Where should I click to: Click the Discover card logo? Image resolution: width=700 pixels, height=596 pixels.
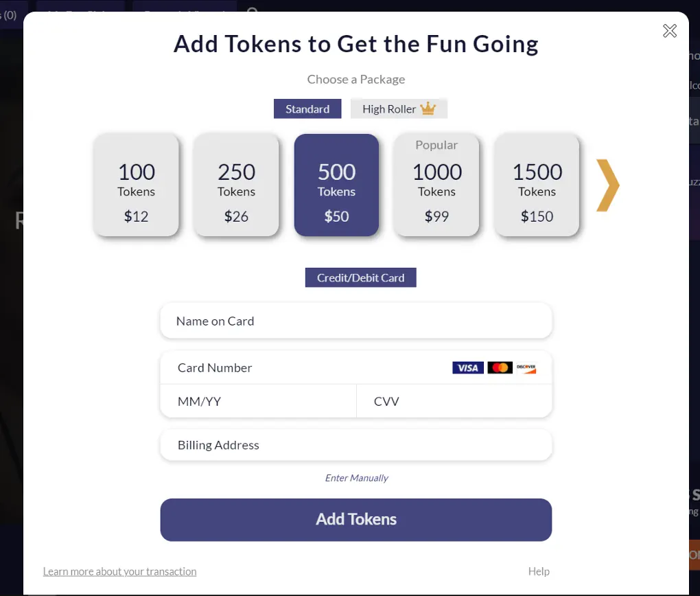pos(526,368)
